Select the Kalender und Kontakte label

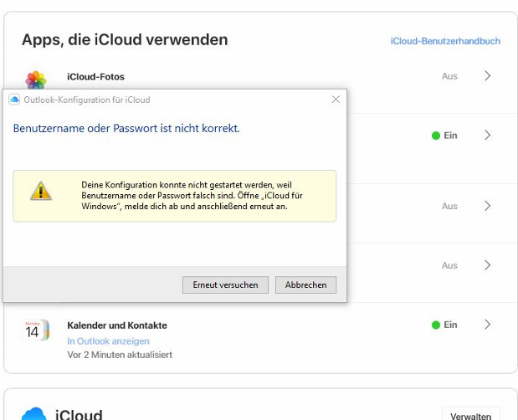click(117, 325)
